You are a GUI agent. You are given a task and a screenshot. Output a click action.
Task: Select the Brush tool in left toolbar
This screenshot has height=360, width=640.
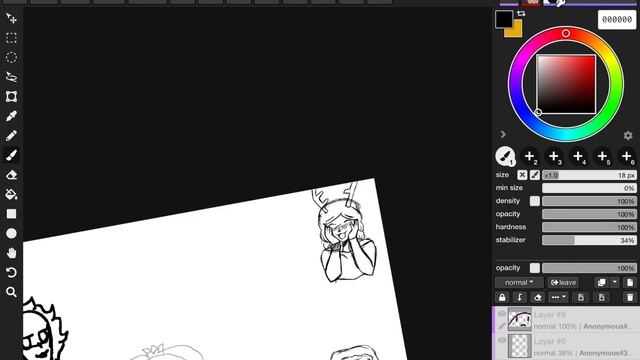tap(11, 155)
